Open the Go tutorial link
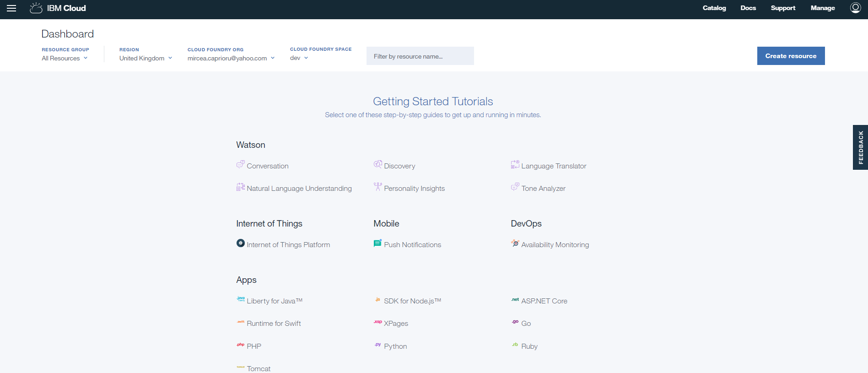The image size is (868, 373). click(526, 324)
